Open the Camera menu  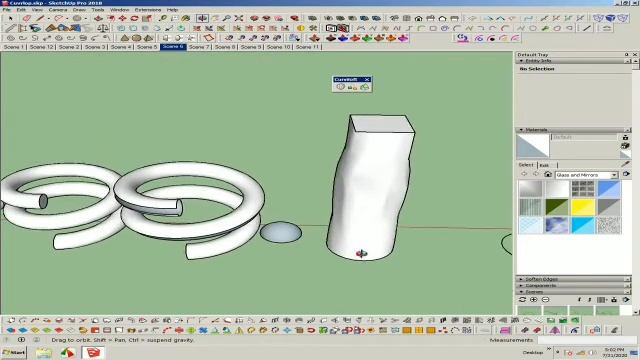58,9
